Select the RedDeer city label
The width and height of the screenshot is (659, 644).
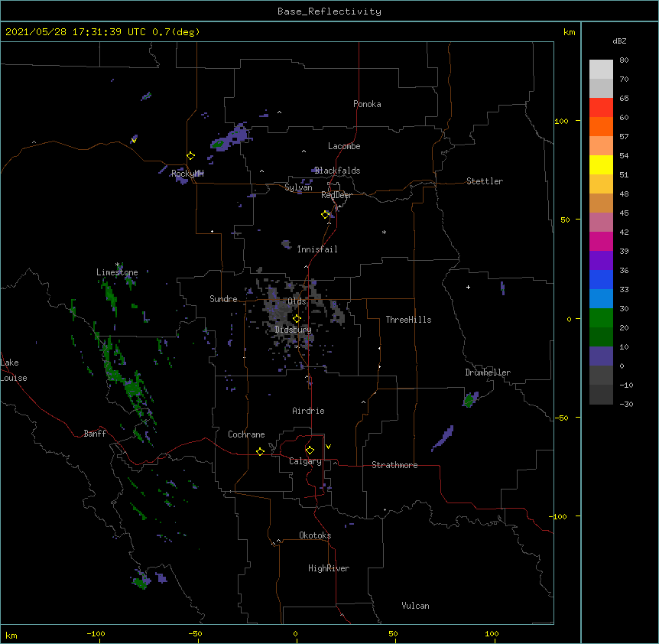click(x=336, y=195)
